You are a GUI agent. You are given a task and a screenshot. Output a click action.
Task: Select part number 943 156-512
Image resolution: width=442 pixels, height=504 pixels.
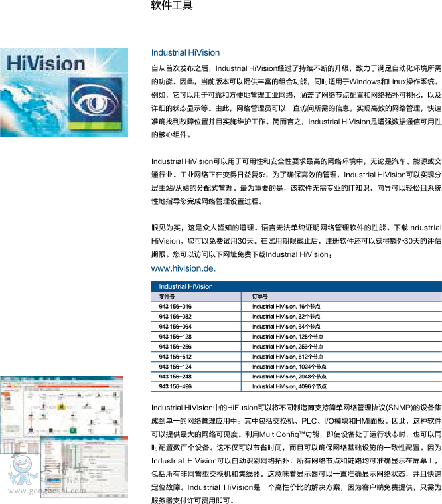coord(175,357)
